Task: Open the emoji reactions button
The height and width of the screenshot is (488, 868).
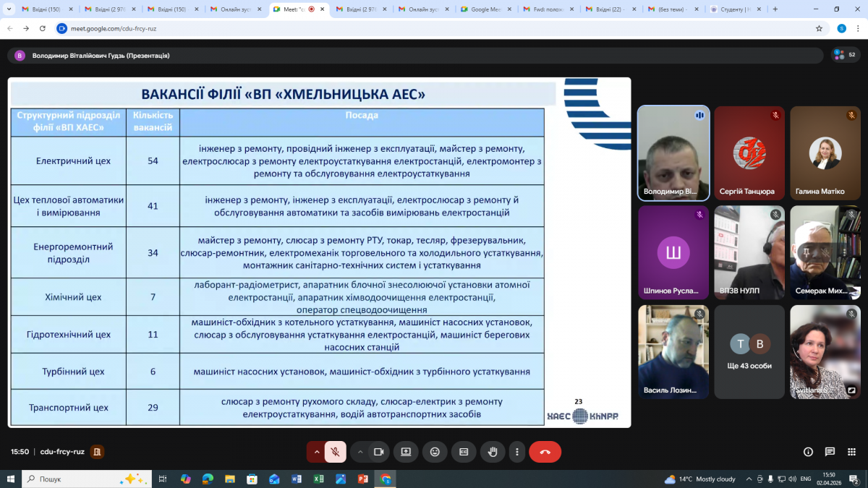Action: tap(435, 452)
